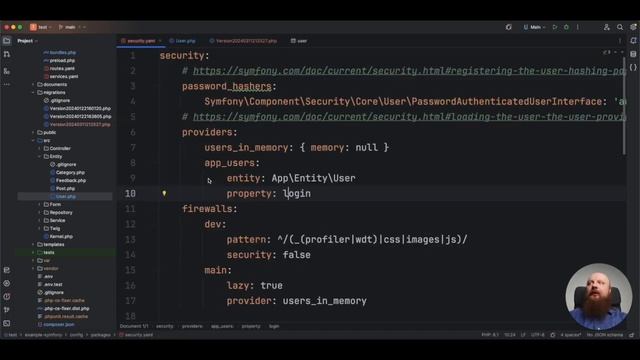This screenshot has width=640, height=360.
Task: Open the run toolbar more actions menu
Action: (578, 27)
